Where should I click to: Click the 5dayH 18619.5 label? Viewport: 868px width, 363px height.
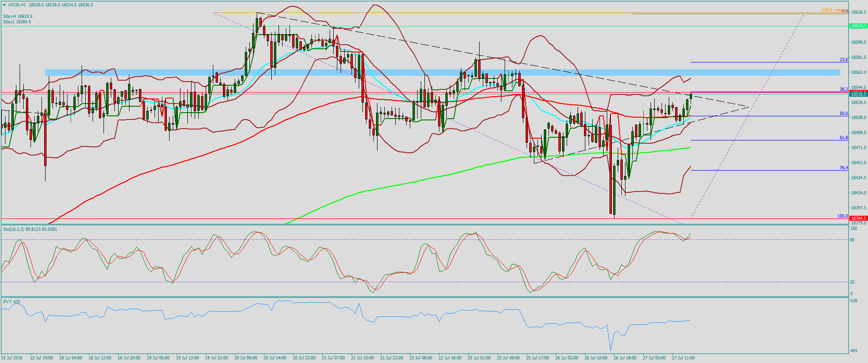[x=18, y=16]
